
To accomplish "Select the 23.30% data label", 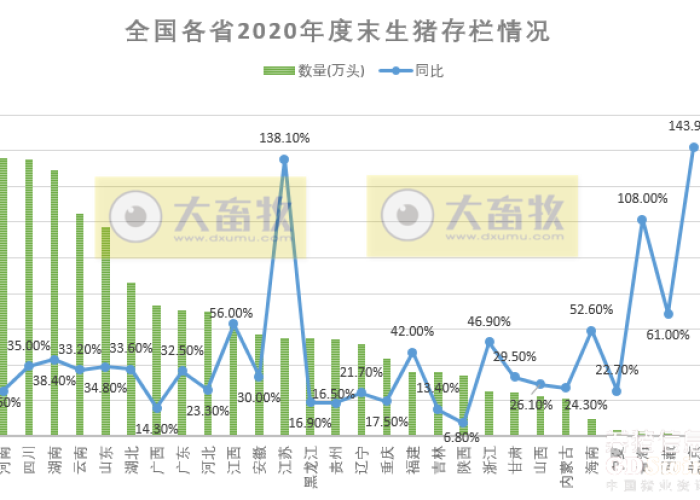I will point(208,410).
